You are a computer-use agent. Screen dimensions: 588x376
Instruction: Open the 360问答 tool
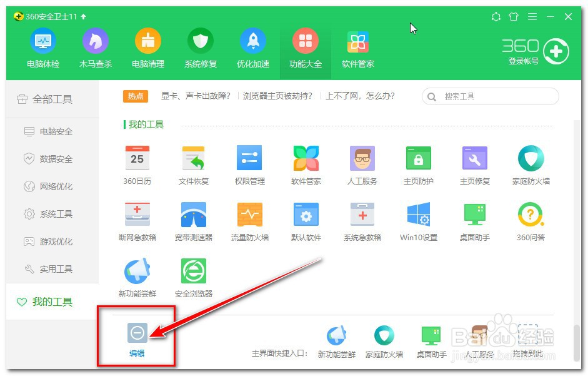point(531,221)
